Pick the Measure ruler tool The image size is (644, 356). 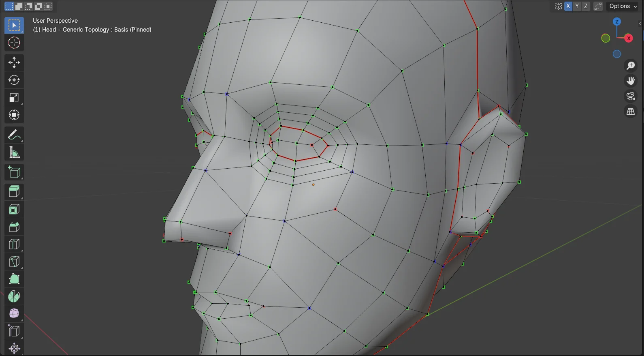click(x=14, y=153)
